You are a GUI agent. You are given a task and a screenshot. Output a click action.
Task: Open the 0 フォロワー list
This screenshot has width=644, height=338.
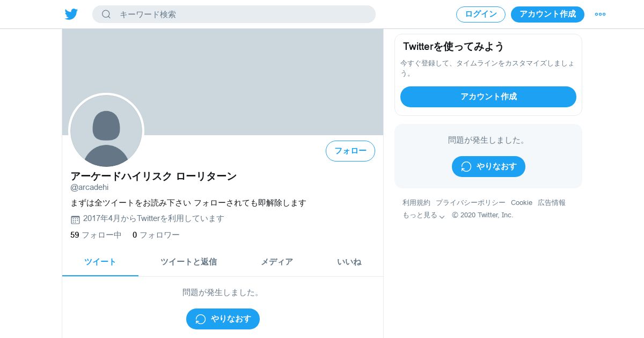[156, 235]
